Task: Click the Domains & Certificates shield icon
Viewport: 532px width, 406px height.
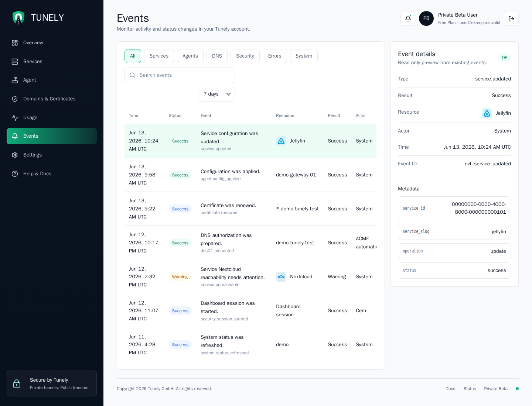Action: [15, 99]
